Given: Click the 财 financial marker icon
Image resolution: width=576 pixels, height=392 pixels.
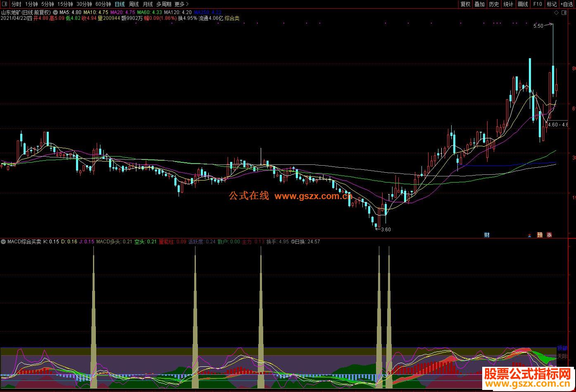Looking at the screenshot, I should [487, 235].
